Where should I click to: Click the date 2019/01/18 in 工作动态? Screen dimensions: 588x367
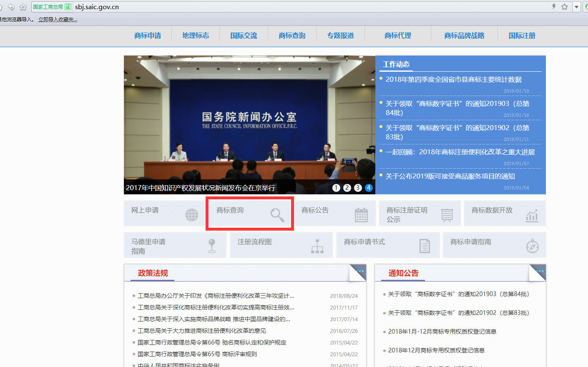(x=516, y=91)
